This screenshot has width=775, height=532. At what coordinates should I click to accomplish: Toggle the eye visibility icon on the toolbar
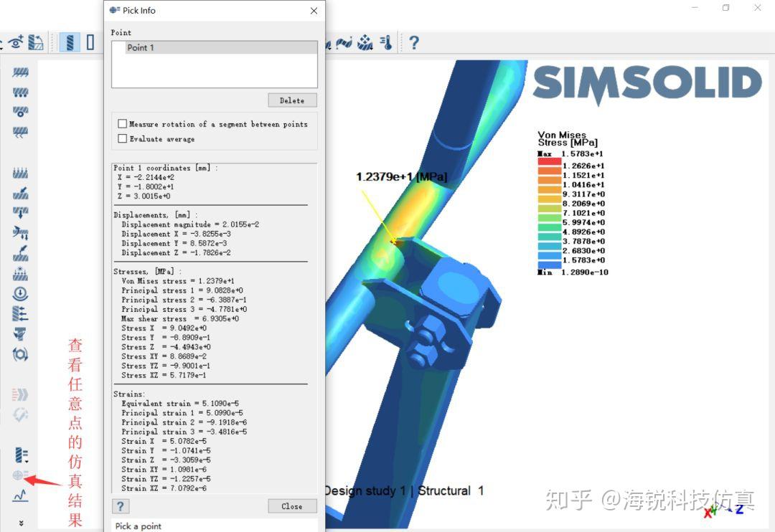[16, 43]
